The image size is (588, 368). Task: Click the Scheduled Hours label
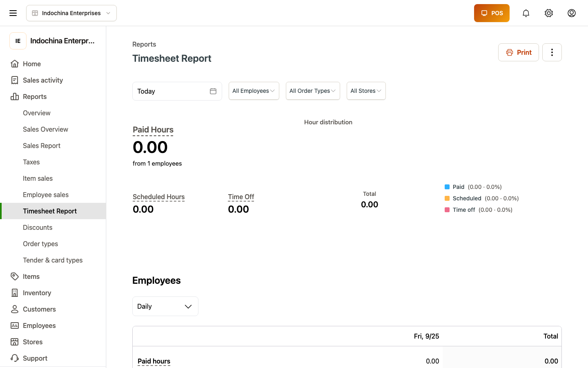tap(159, 197)
